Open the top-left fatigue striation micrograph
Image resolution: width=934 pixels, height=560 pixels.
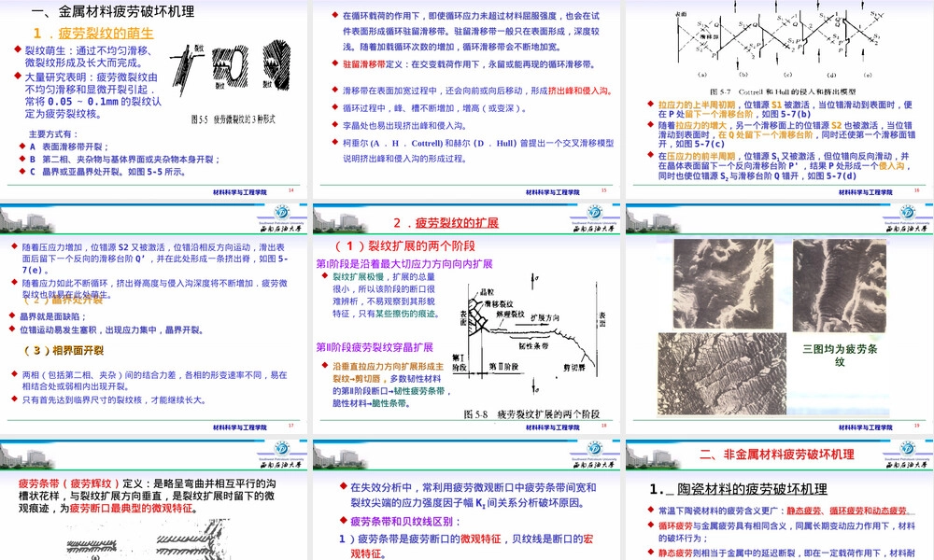point(723,284)
